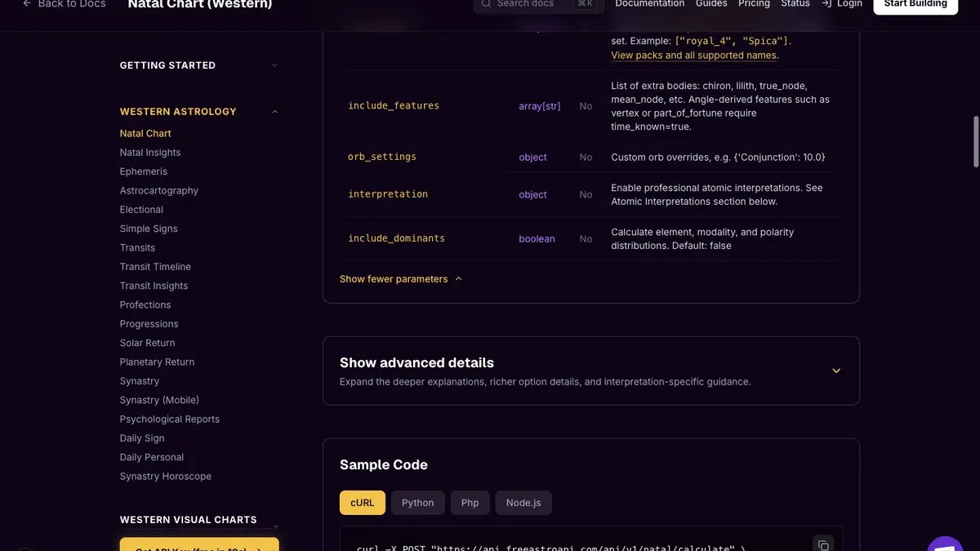980x551 pixels.
Task: Open View packs and all supported names link
Action: [x=694, y=56]
